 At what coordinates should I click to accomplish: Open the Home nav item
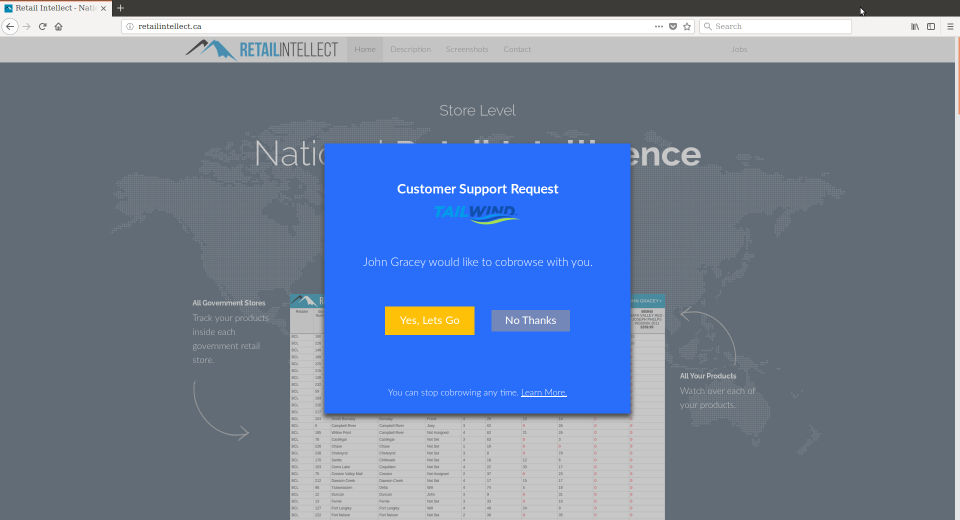click(365, 50)
